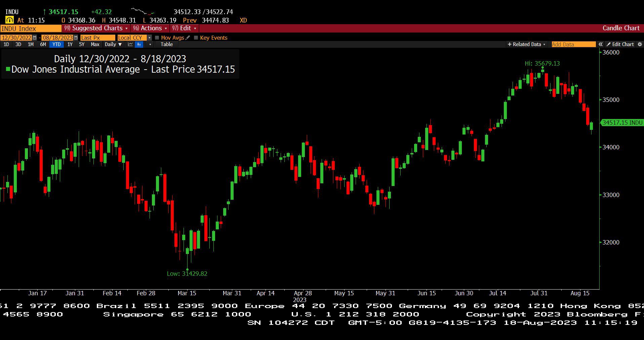Click Apr 28 x-axis date label

(x=303, y=293)
